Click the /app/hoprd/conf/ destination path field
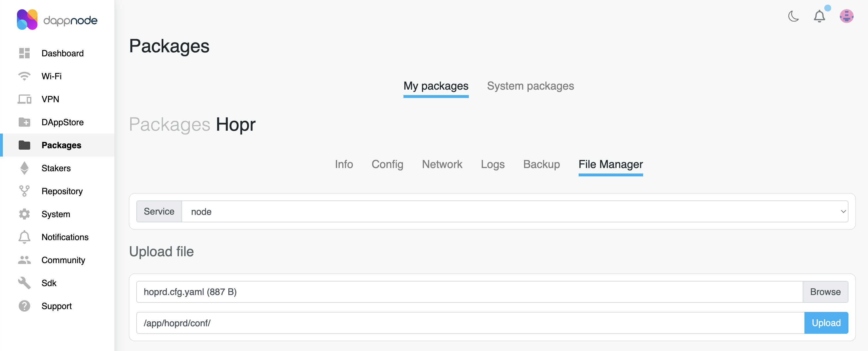 point(470,323)
